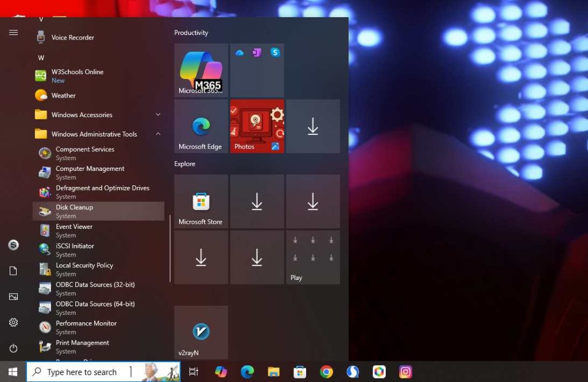Jump to letter W section header

[41, 58]
